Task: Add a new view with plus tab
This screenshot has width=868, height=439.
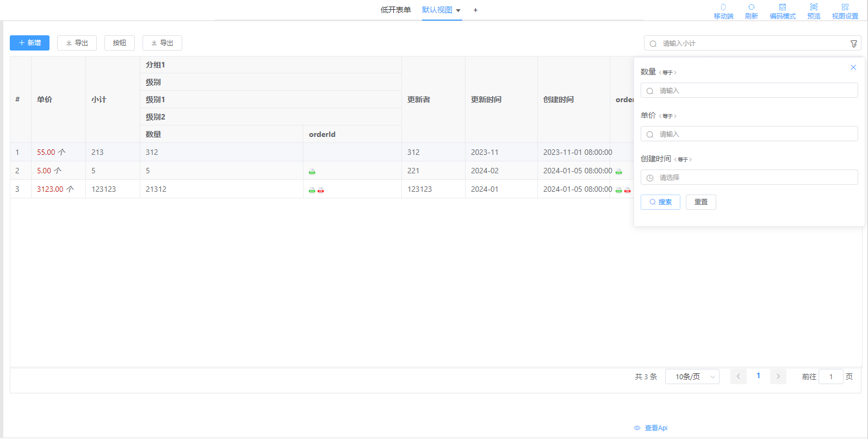Action: coord(475,10)
